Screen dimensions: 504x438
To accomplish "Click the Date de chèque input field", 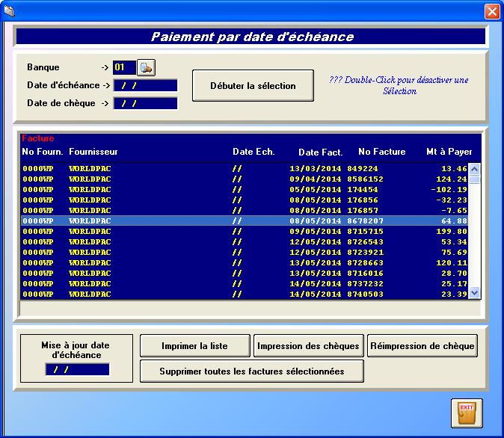I will [145, 103].
